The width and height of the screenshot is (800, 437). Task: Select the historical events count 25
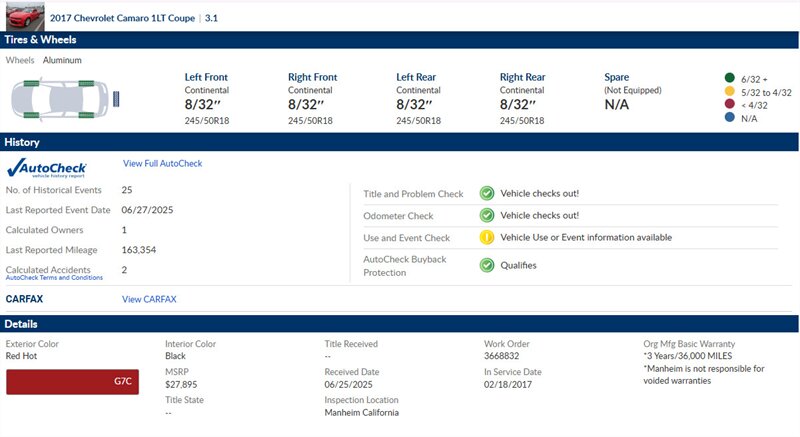[127, 190]
